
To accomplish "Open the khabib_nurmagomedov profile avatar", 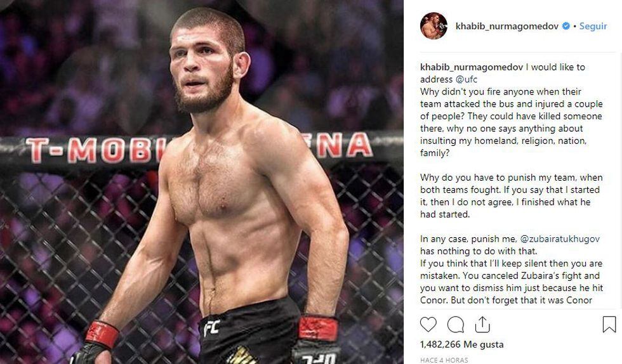I will 433,26.
